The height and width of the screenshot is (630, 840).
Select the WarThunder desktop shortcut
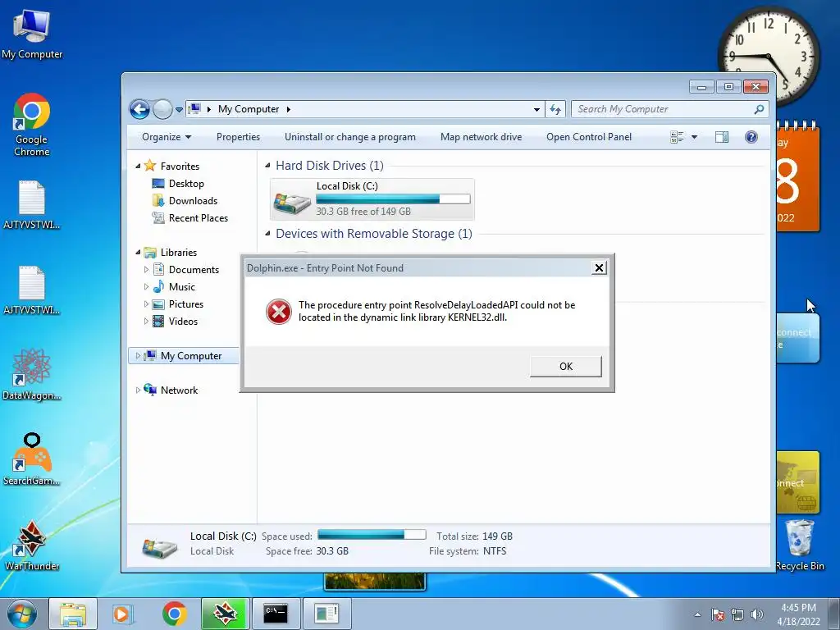(32, 545)
